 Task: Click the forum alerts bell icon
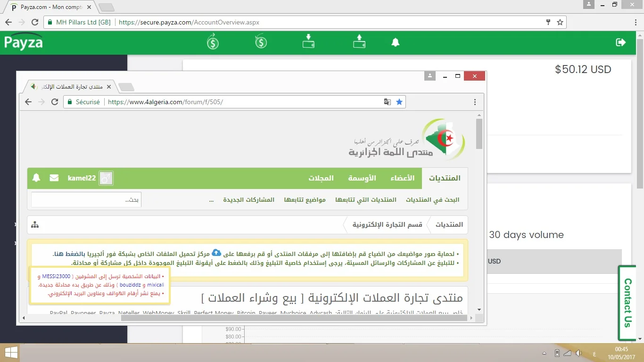(x=36, y=178)
